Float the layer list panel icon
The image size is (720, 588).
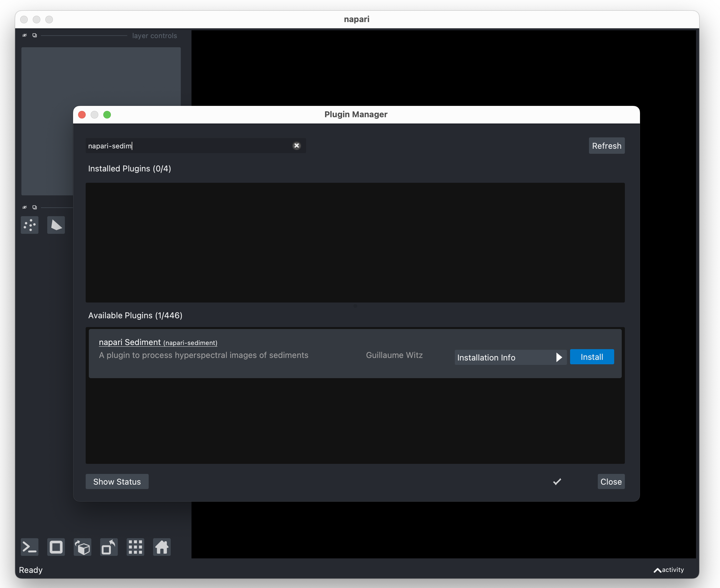click(35, 207)
